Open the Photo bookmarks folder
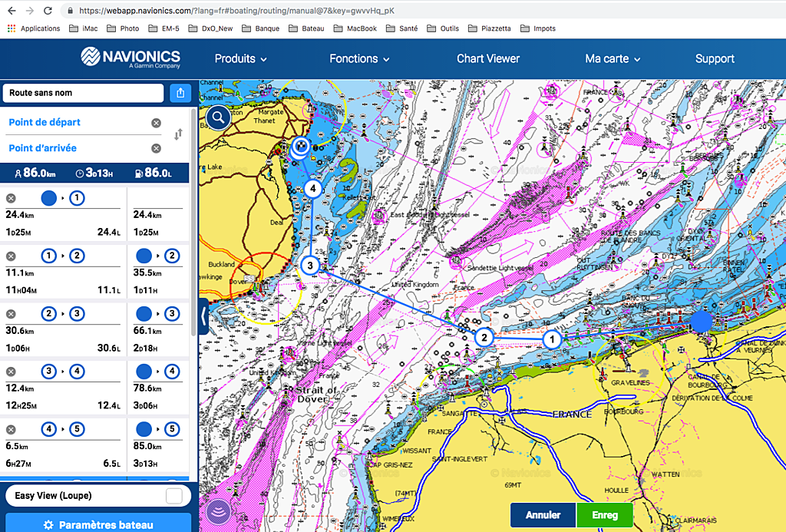 (x=124, y=28)
